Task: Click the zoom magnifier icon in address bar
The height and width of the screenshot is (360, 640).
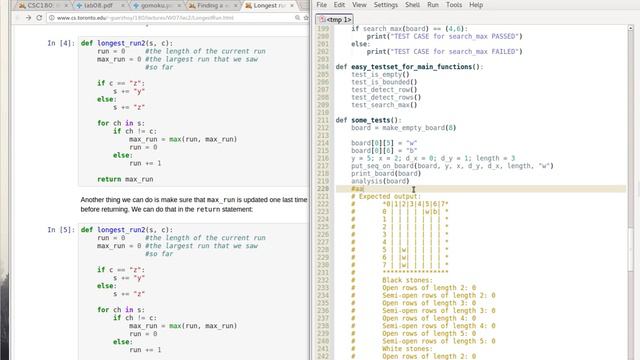Action: pos(298,18)
